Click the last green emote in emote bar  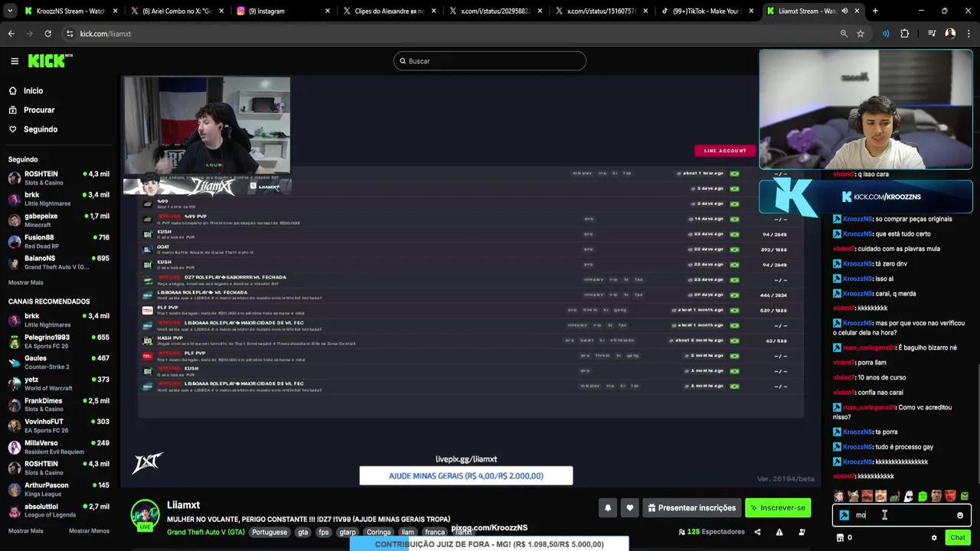pos(965,496)
